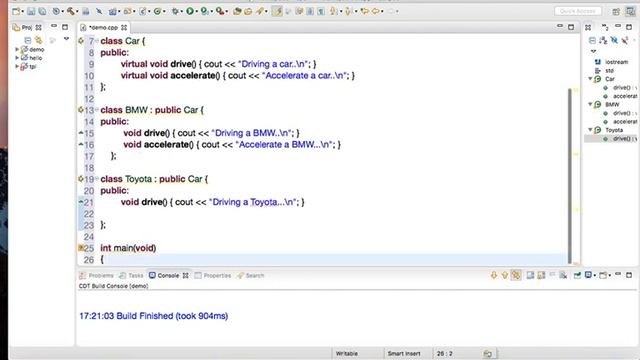The height and width of the screenshot is (360, 640).
Task: Expand the hello project
Action: [17, 58]
